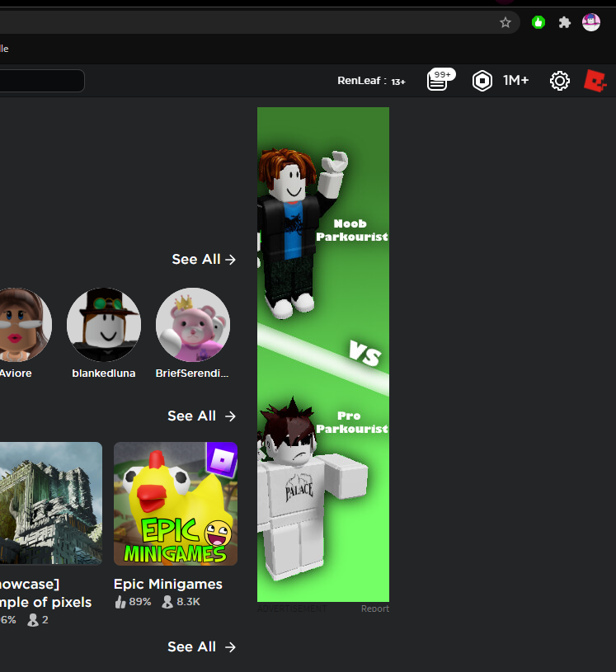Click the 1M+ Robux balance
The image size is (616, 672).
point(515,80)
